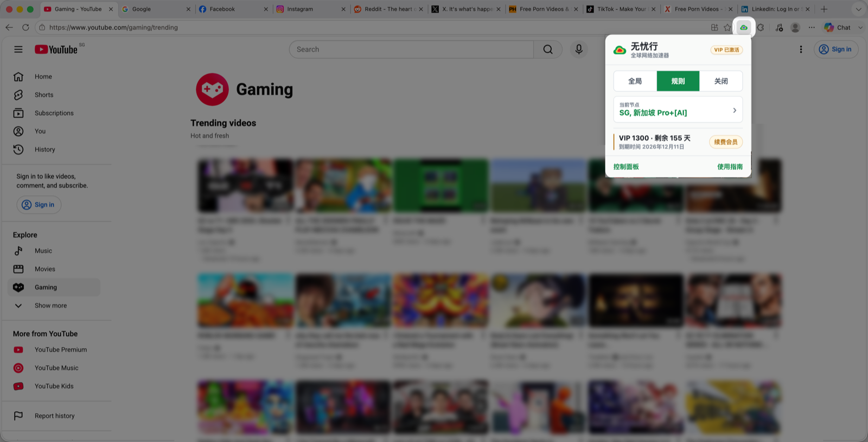Click the search magnifier icon
The height and width of the screenshot is (442, 868).
tap(548, 49)
